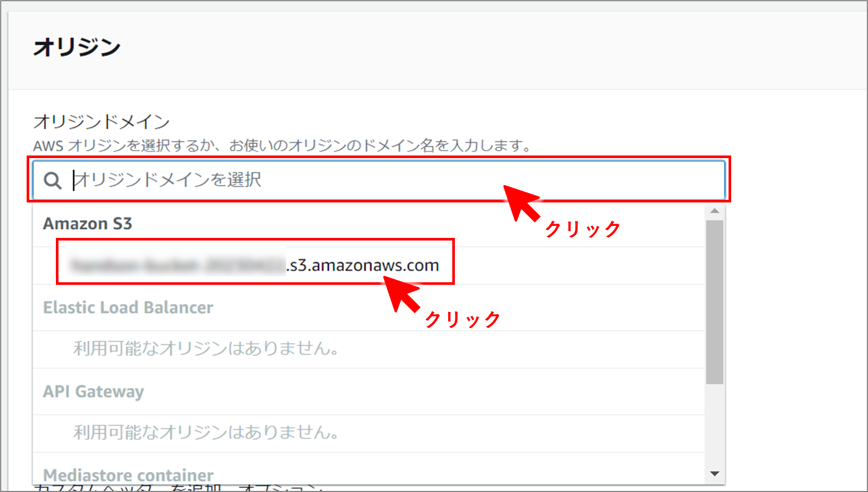The image size is (868, 492).
Task: Click the no-origins message under Elastic Load Balancer
Action: (206, 349)
